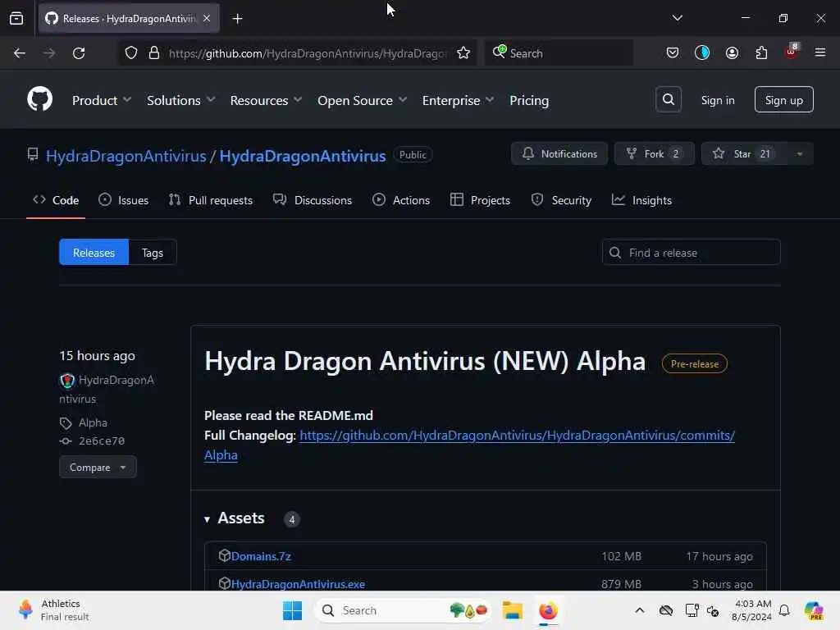Expand the Solutions menu
The width and height of the screenshot is (840, 630).
(x=181, y=100)
